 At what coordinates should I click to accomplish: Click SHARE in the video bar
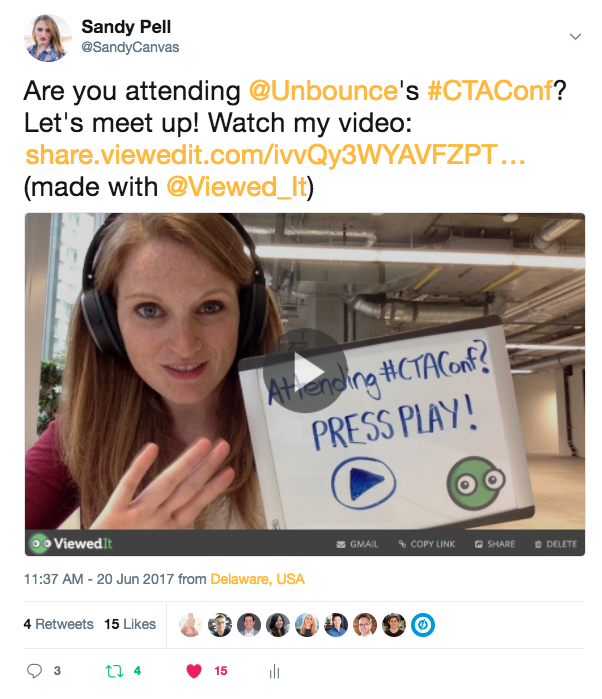pos(495,544)
